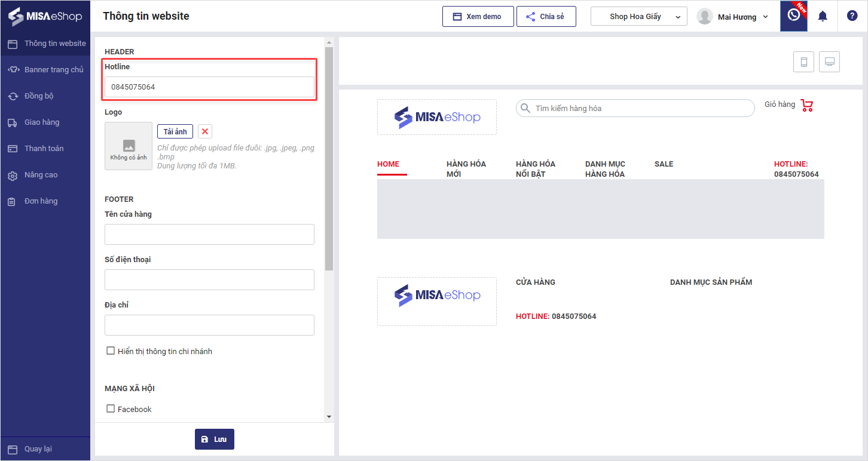The height and width of the screenshot is (461, 868).
Task: Save changes with the Lưu button
Action: tap(215, 439)
